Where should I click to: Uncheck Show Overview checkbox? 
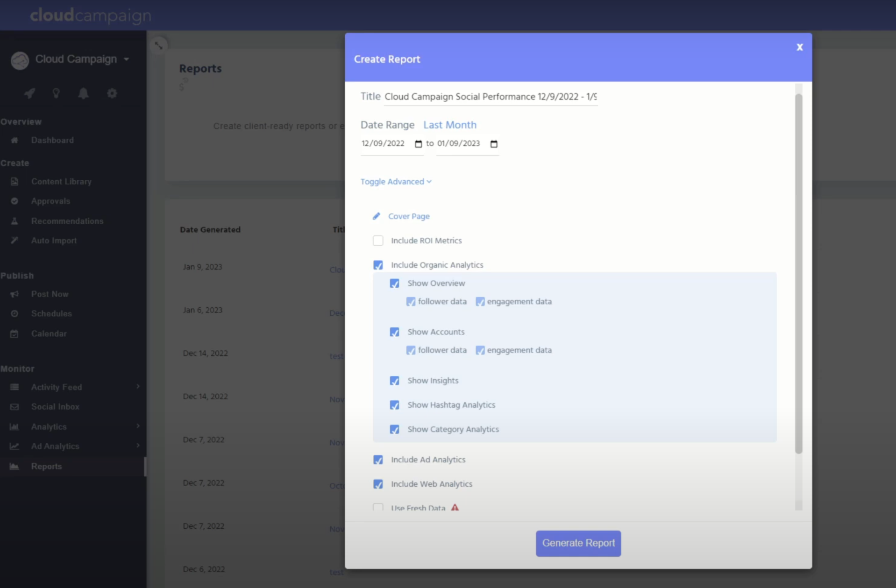(x=394, y=283)
